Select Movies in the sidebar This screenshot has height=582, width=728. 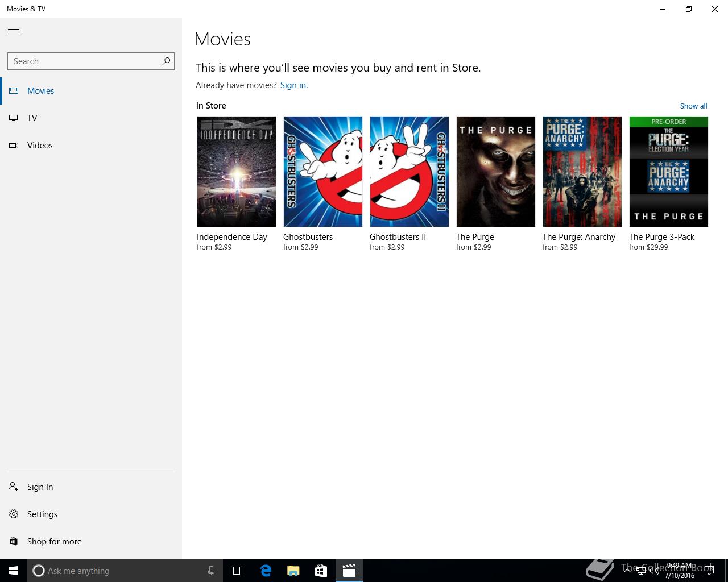pos(91,91)
